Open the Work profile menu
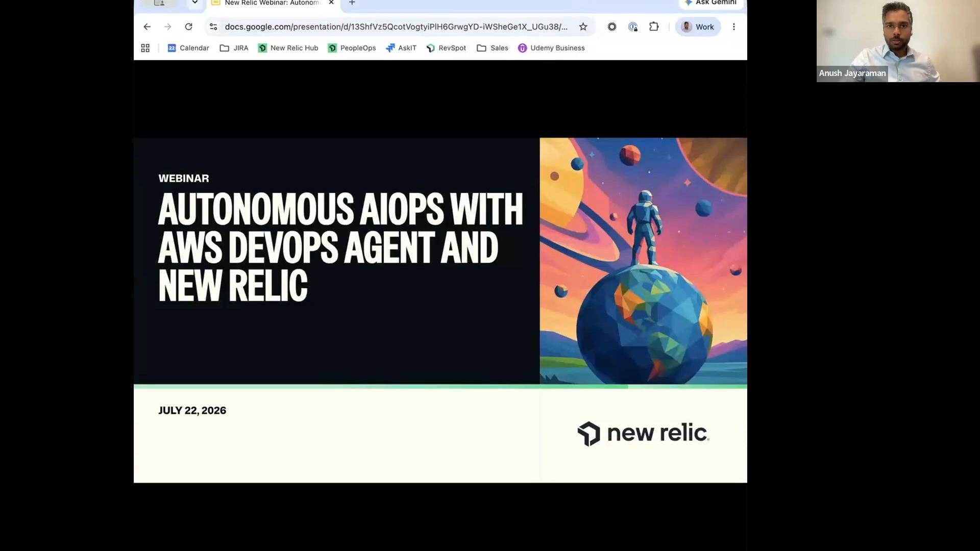 (698, 27)
